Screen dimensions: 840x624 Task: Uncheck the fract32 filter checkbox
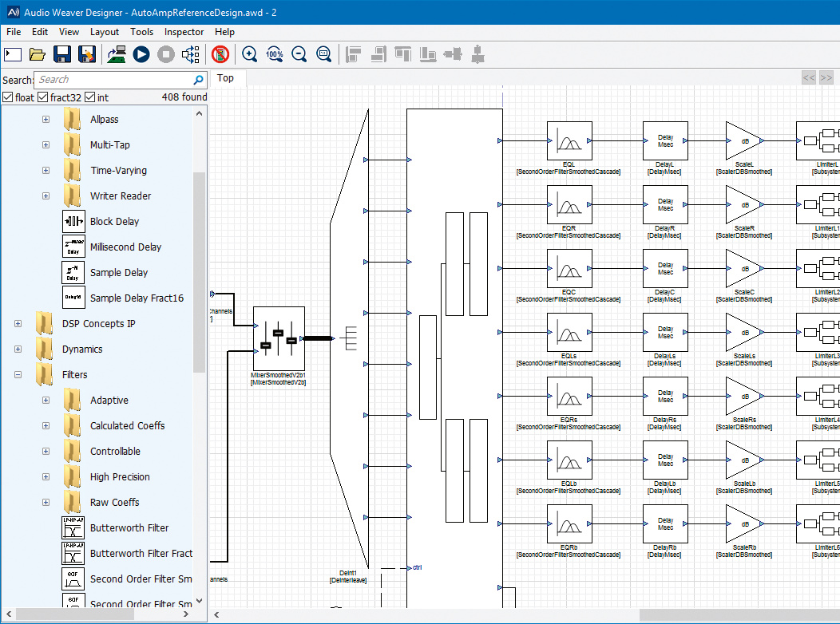pyautogui.click(x=43, y=97)
